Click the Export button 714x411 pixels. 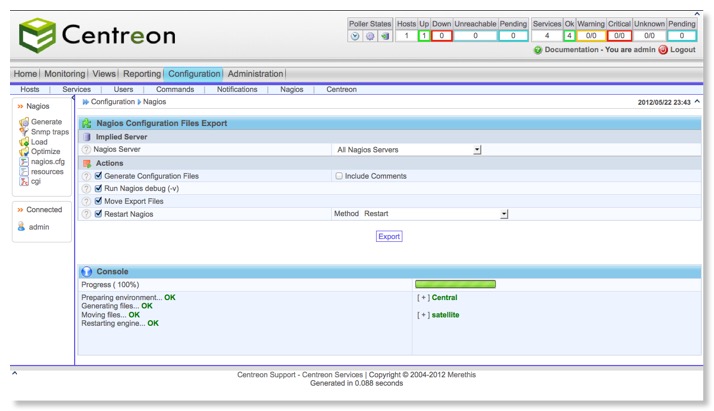pyautogui.click(x=389, y=237)
